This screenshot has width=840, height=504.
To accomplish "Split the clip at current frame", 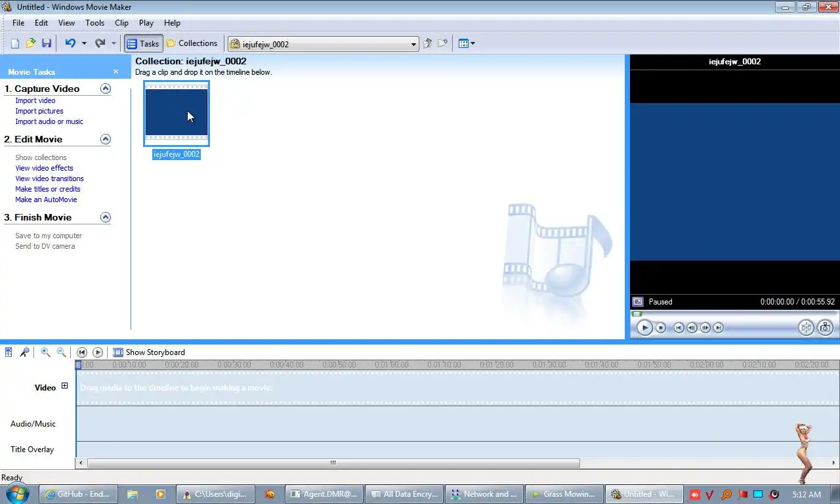I will [x=807, y=327].
